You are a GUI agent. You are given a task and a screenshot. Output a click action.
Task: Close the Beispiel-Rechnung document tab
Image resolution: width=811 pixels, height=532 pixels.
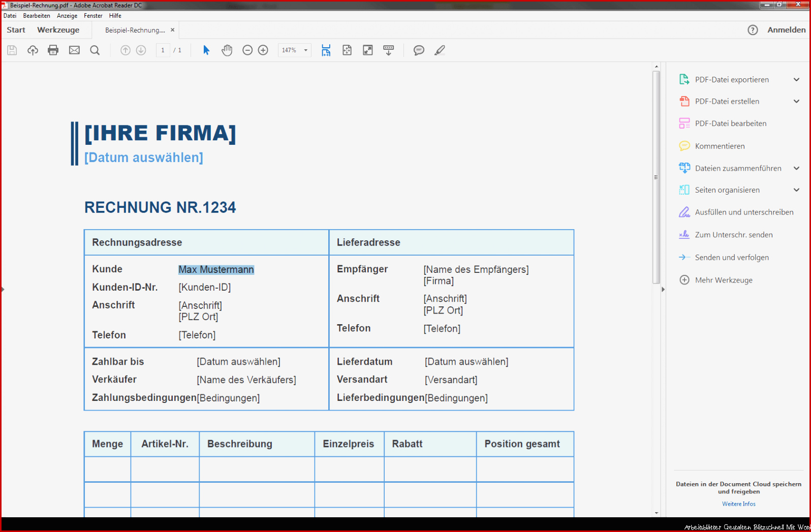click(x=173, y=30)
